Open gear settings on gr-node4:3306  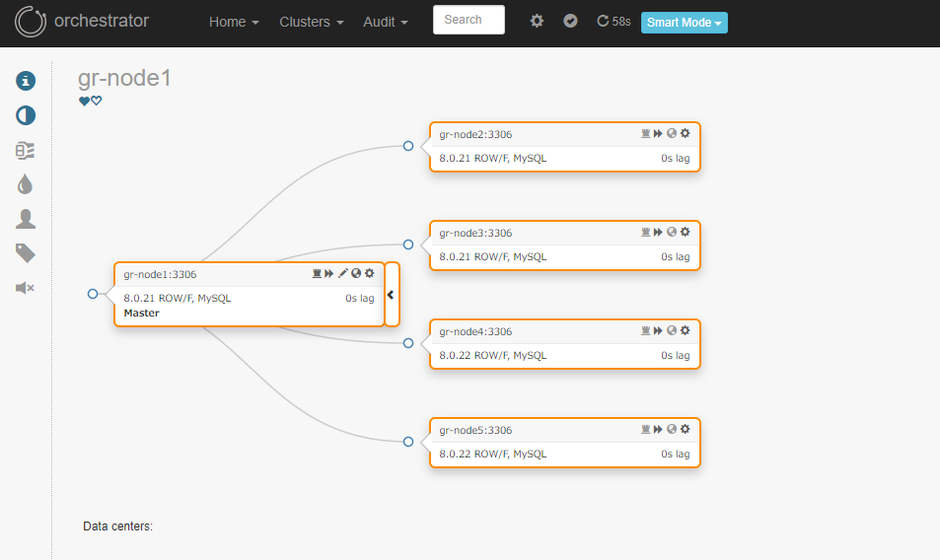(686, 330)
